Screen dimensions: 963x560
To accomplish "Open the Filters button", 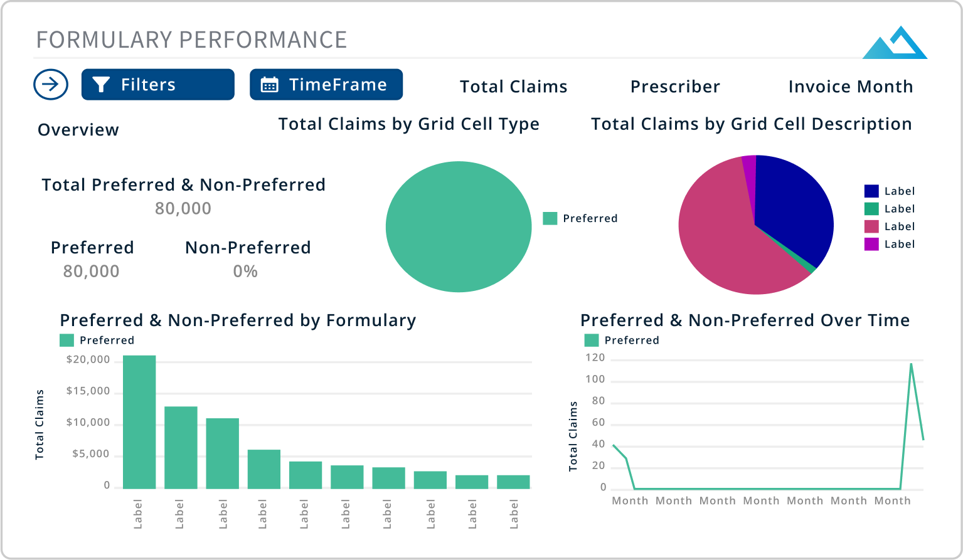I will (157, 85).
